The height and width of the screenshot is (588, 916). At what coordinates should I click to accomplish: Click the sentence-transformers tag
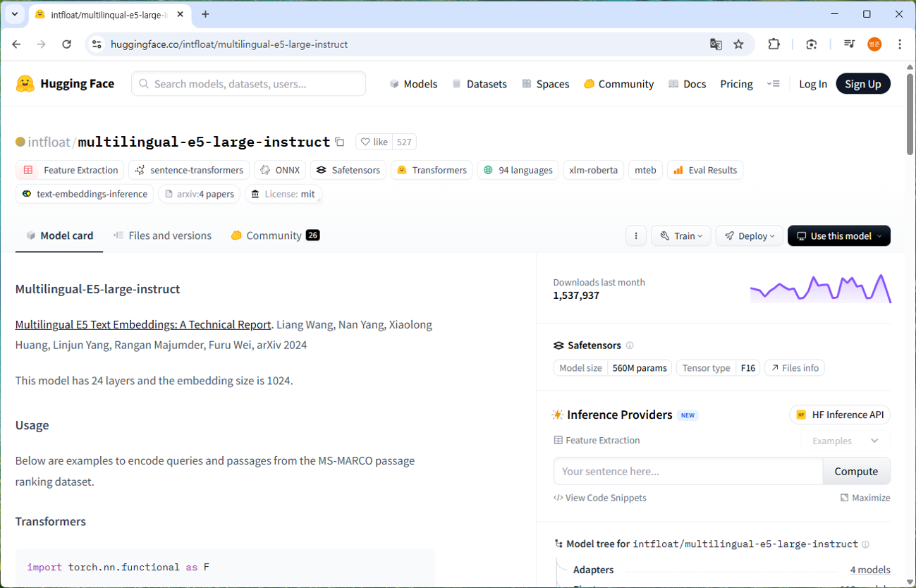(189, 170)
